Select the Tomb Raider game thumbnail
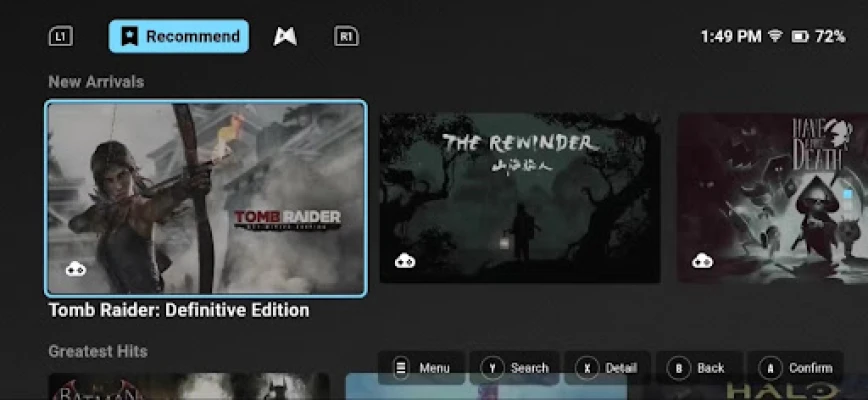This screenshot has height=400, width=868. (x=205, y=199)
